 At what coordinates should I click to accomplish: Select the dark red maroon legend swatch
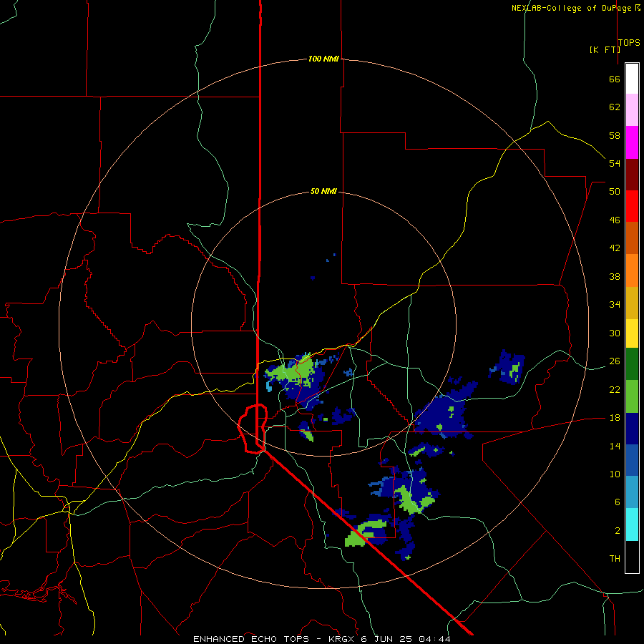point(632,175)
